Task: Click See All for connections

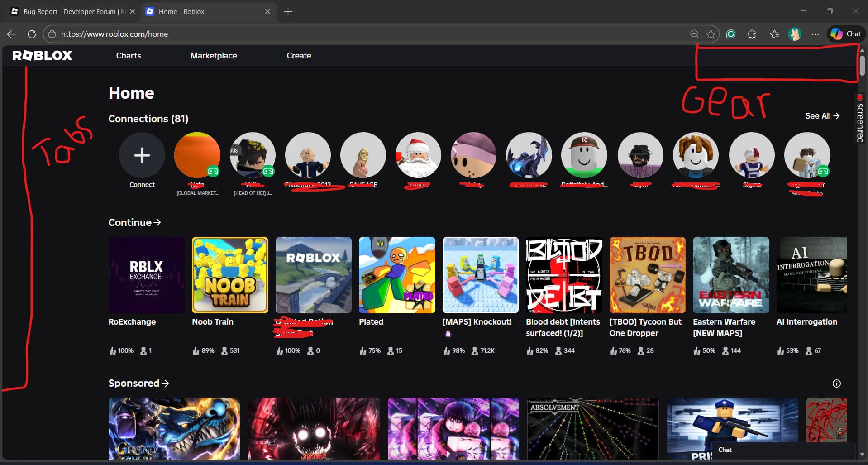Action: click(822, 116)
